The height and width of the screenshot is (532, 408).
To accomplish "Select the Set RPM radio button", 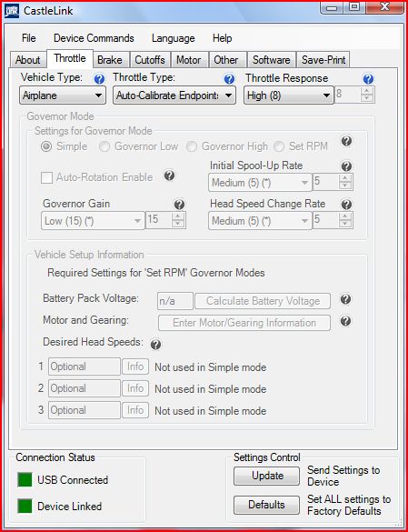I will [279, 147].
